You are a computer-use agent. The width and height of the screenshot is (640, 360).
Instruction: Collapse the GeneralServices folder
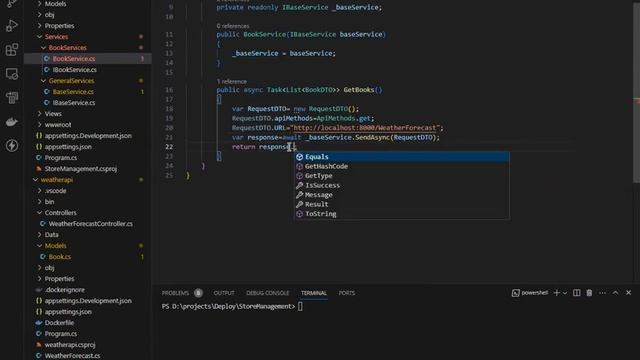88,81
